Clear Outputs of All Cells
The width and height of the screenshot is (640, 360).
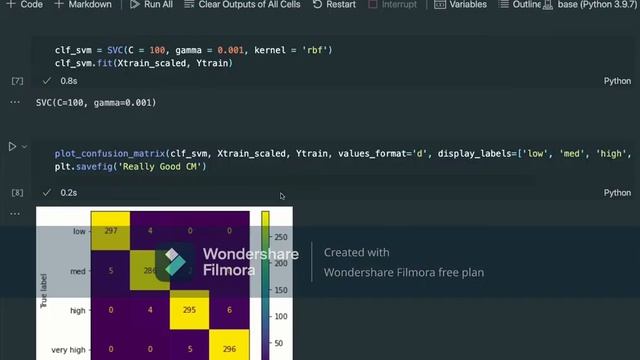coord(242,4)
